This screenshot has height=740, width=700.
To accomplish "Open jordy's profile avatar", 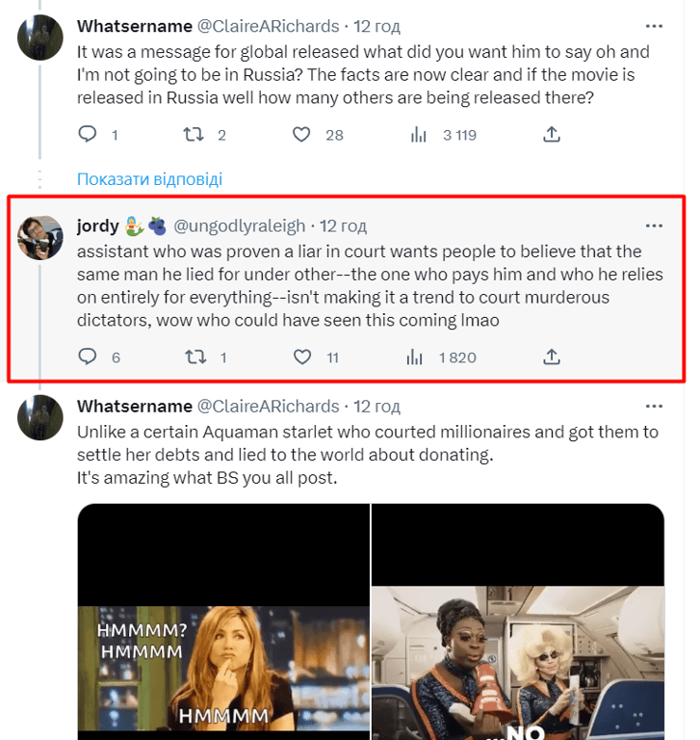I will point(40,238).
